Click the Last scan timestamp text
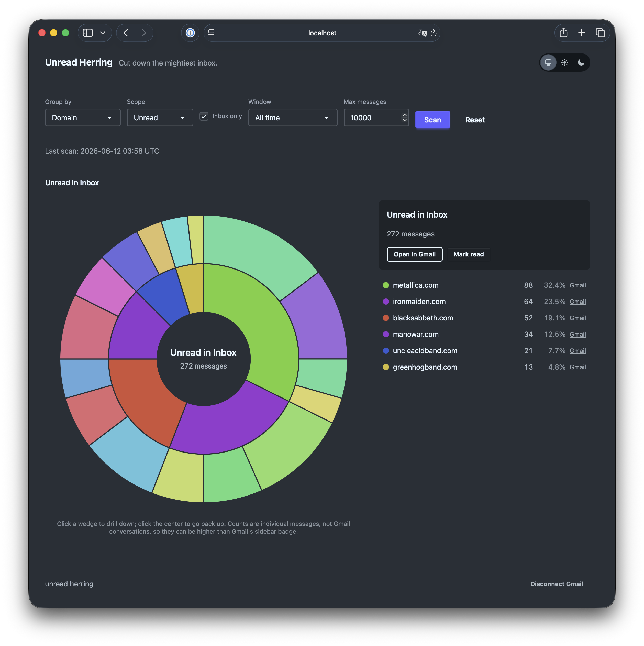The height and width of the screenshot is (646, 644). pyautogui.click(x=102, y=151)
